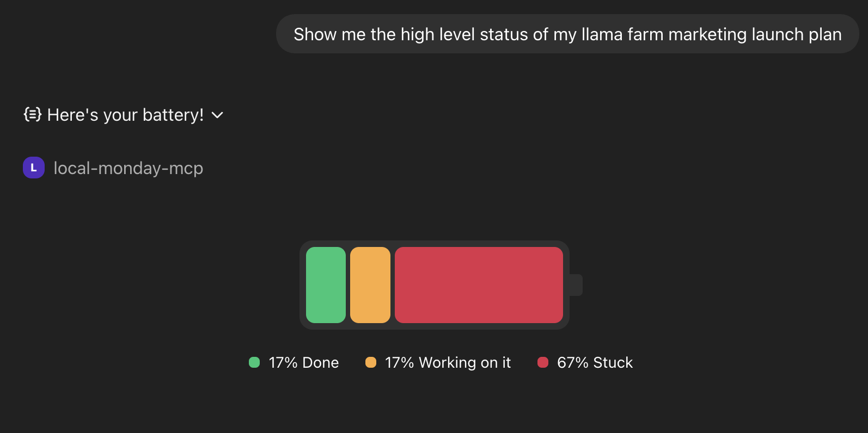Click the red legend dot
Screen dimensions: 868x433
coord(542,362)
